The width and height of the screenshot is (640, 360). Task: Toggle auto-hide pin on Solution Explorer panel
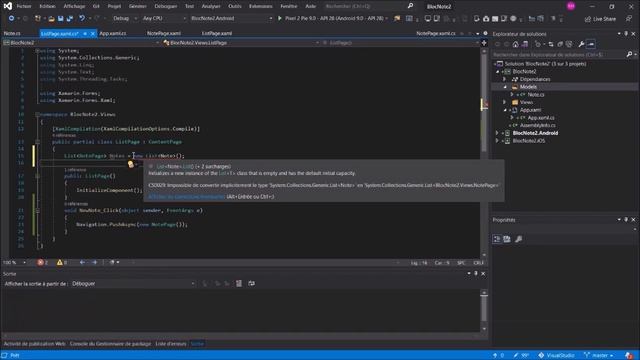[626, 33]
